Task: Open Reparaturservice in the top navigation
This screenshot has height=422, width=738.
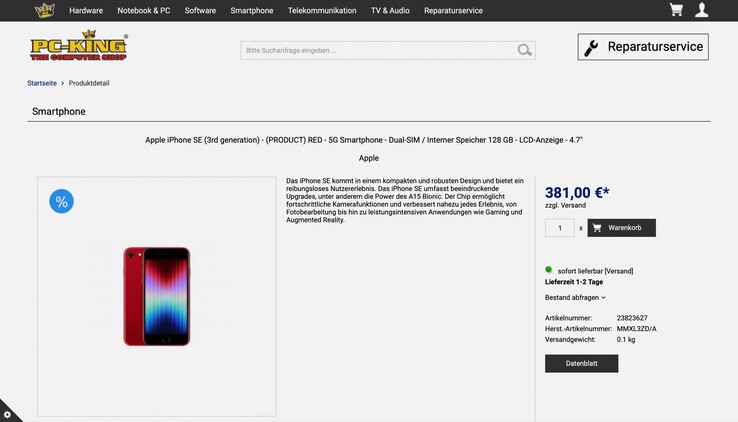Action: pyautogui.click(x=453, y=10)
